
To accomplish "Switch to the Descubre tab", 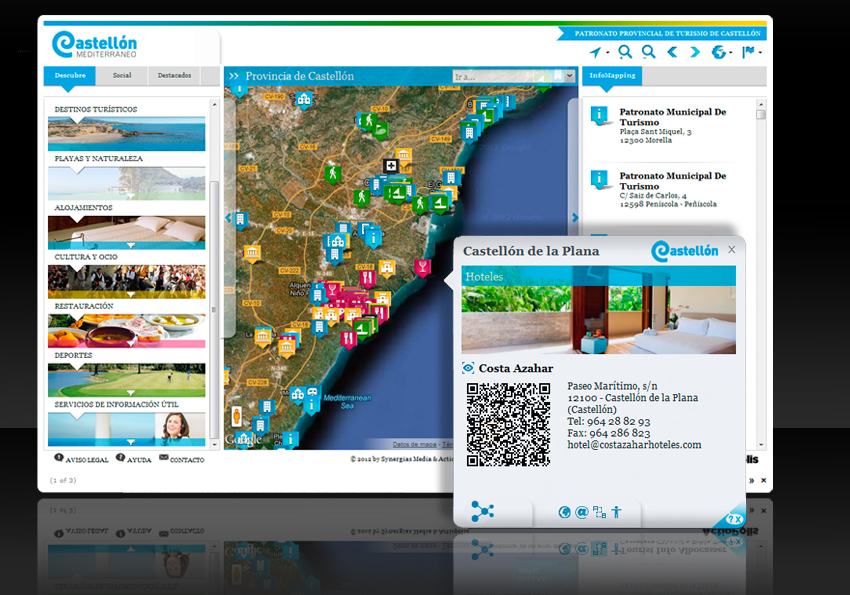I will coord(70,76).
